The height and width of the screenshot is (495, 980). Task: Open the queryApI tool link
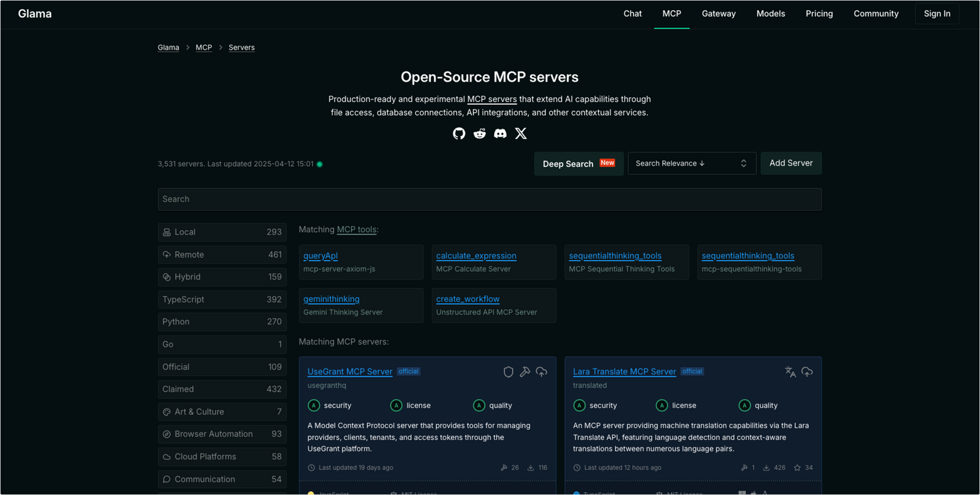point(321,256)
